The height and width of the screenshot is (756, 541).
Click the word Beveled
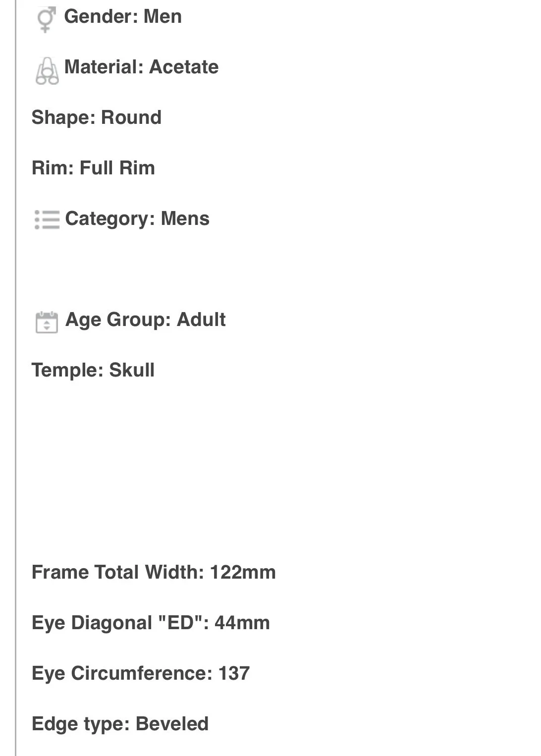point(172,724)
